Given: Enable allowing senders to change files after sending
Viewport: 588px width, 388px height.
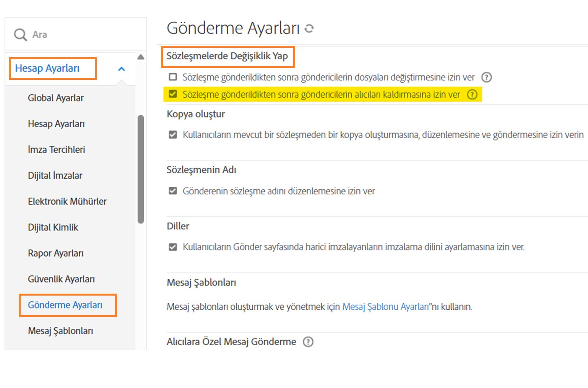Looking at the screenshot, I should [172, 77].
